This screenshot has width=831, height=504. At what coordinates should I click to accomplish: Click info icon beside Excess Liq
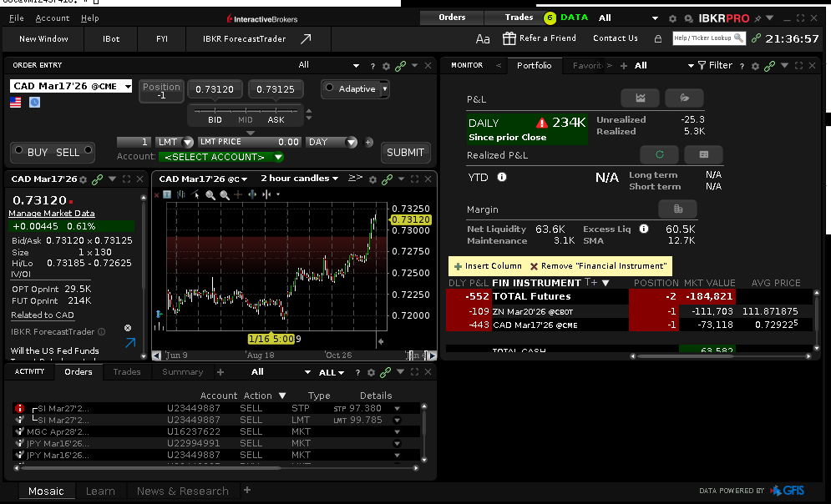pos(643,229)
